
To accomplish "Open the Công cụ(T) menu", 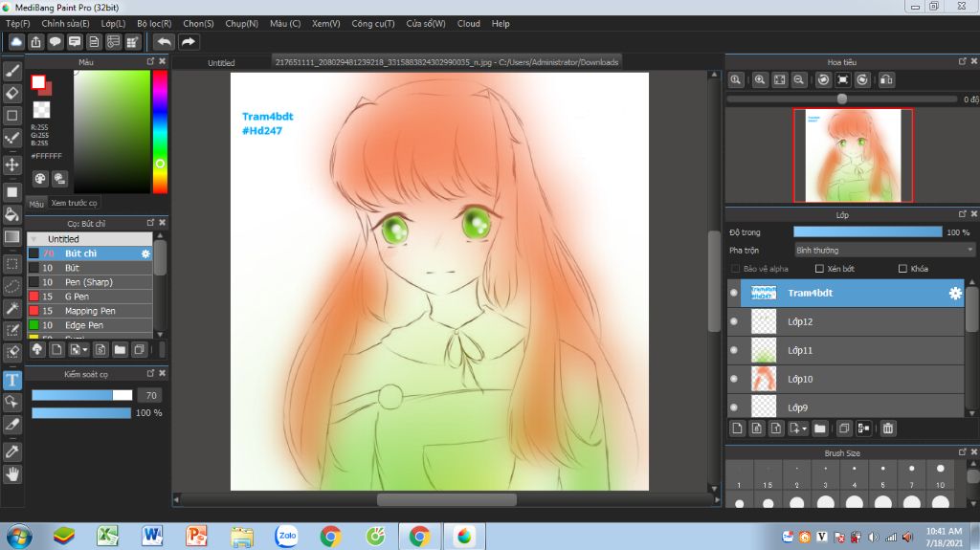I will (x=373, y=24).
